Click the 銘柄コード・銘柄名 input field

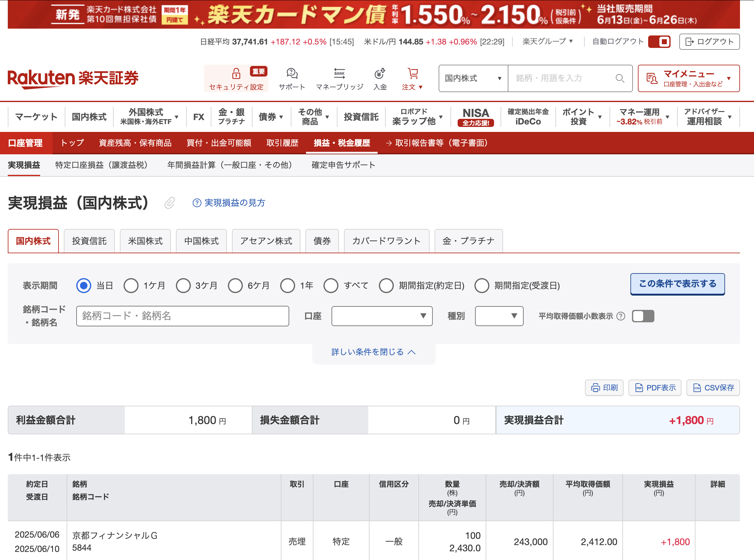coord(183,316)
